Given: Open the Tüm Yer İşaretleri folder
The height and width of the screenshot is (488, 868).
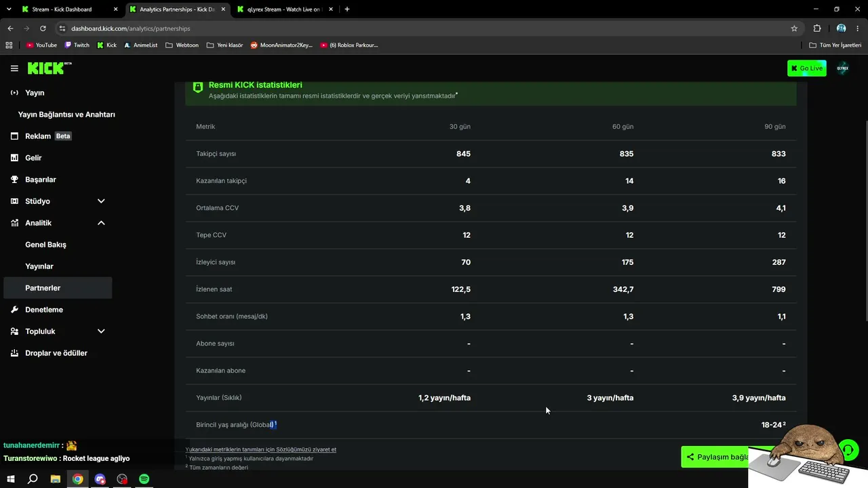Looking at the screenshot, I should click(835, 45).
